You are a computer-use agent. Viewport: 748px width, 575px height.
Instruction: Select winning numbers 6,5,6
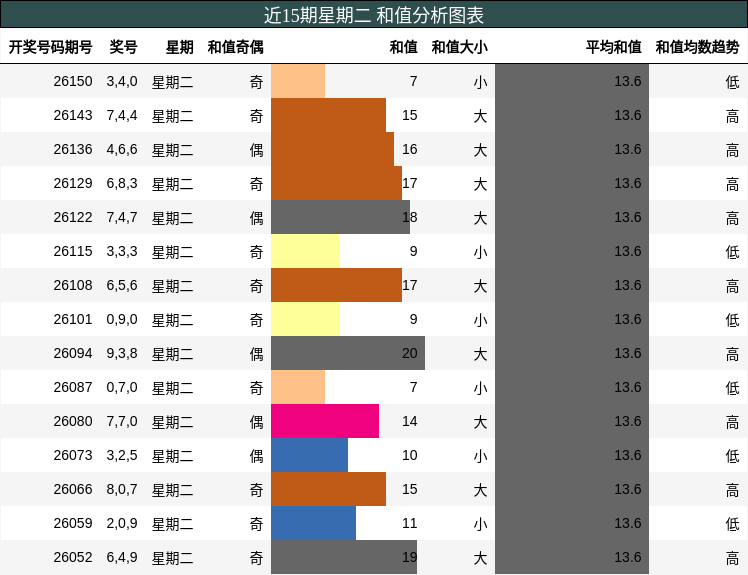coord(122,285)
